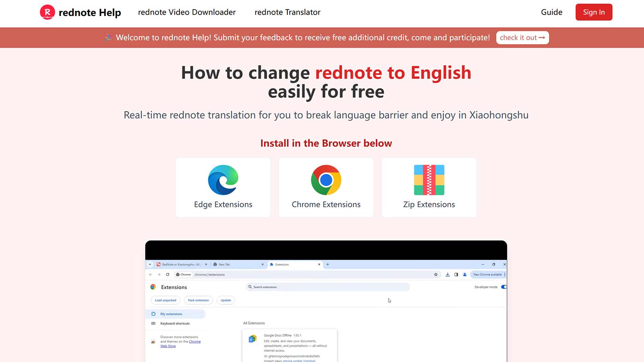The image size is (644, 362).
Task: Open the Edge Extensions label
Action: [223, 204]
